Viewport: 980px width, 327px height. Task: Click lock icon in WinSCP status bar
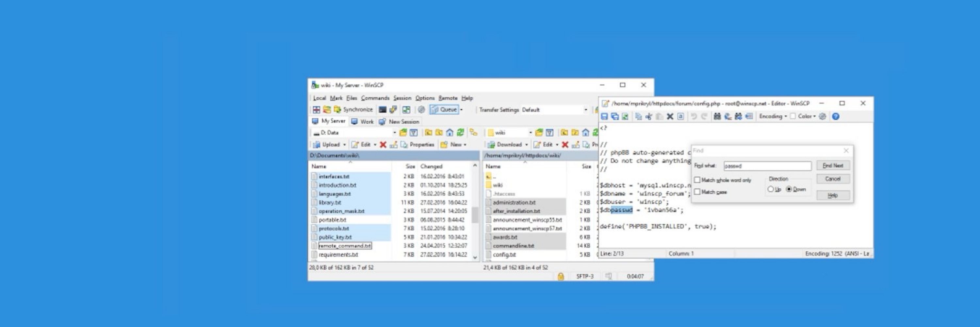[x=560, y=276]
